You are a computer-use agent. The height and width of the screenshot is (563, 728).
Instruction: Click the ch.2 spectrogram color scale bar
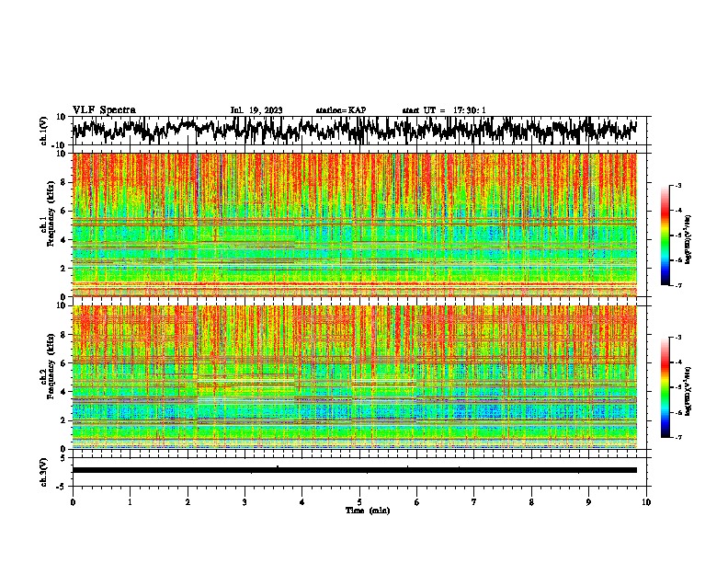coord(665,387)
